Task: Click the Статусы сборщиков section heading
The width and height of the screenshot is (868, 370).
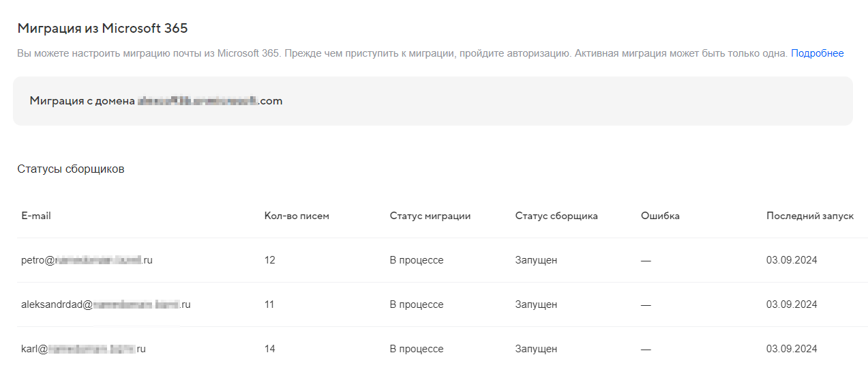Action: point(71,169)
